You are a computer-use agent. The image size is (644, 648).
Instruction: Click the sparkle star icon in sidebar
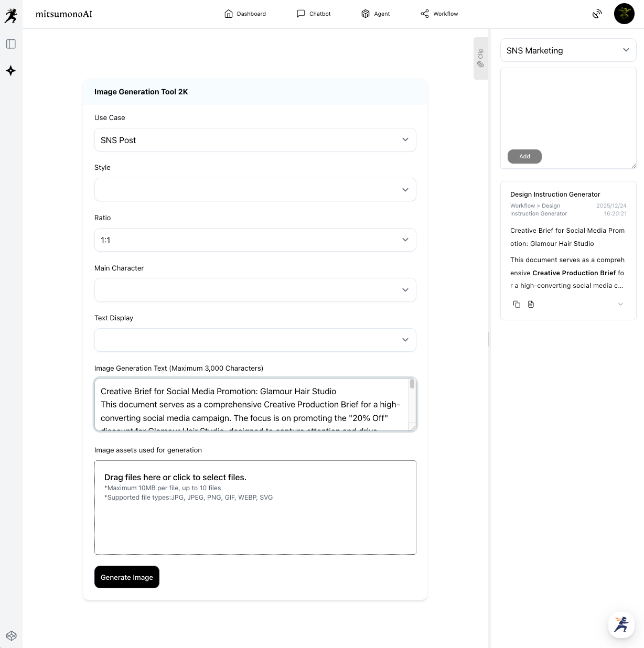(11, 71)
